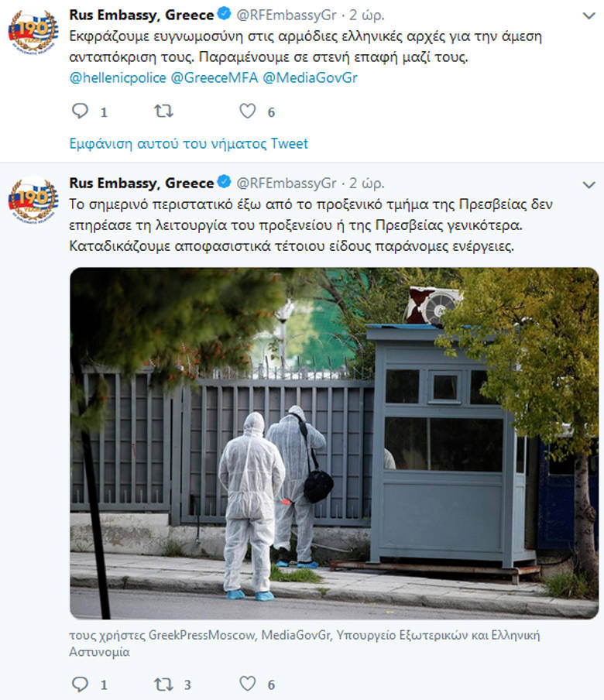The height and width of the screenshot is (700, 604).
Task: Retweet the second tweet showing 3 retweets
Action: tap(163, 684)
